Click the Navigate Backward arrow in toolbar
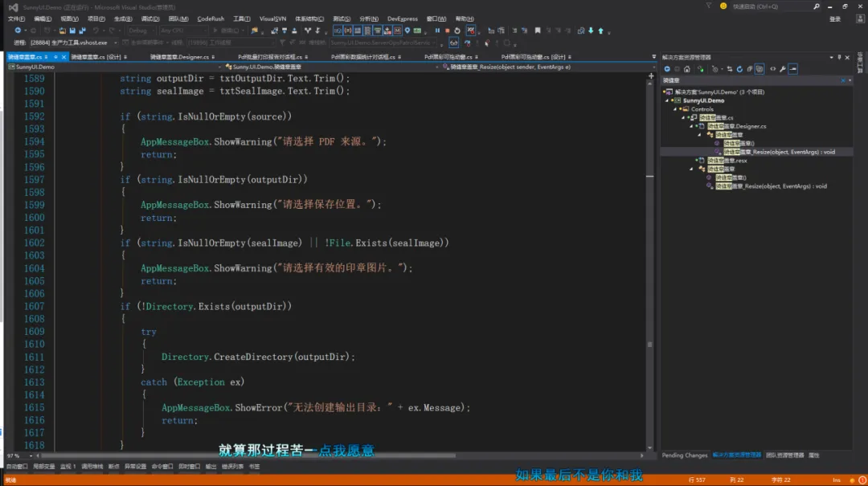868x486 pixels. pyautogui.click(x=18, y=31)
